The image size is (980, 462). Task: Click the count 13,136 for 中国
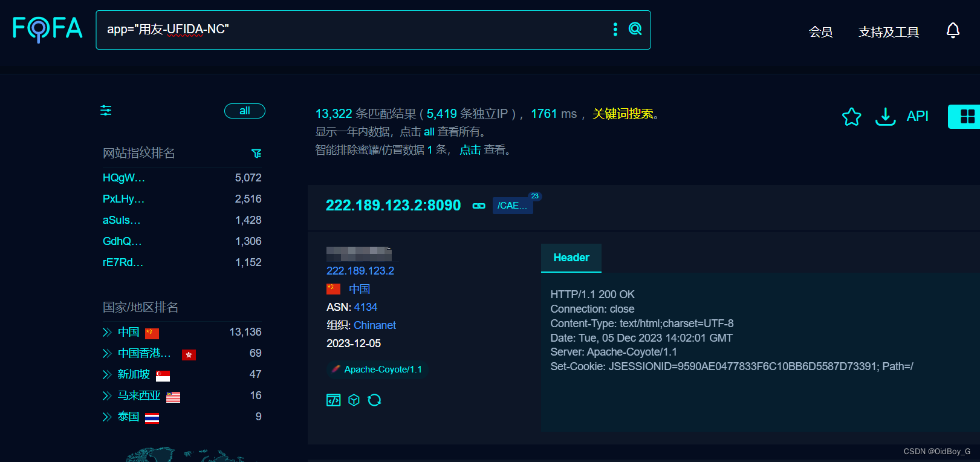[245, 332]
